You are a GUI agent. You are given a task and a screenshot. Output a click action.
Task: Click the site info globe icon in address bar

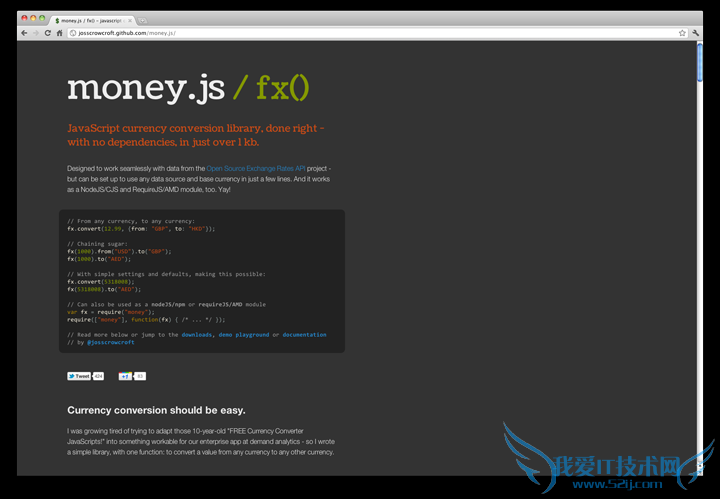click(73, 33)
